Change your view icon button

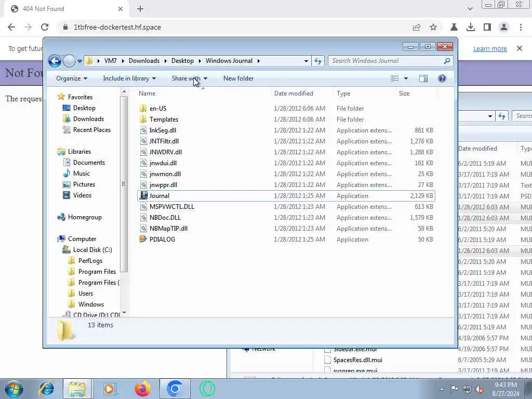[395, 78]
